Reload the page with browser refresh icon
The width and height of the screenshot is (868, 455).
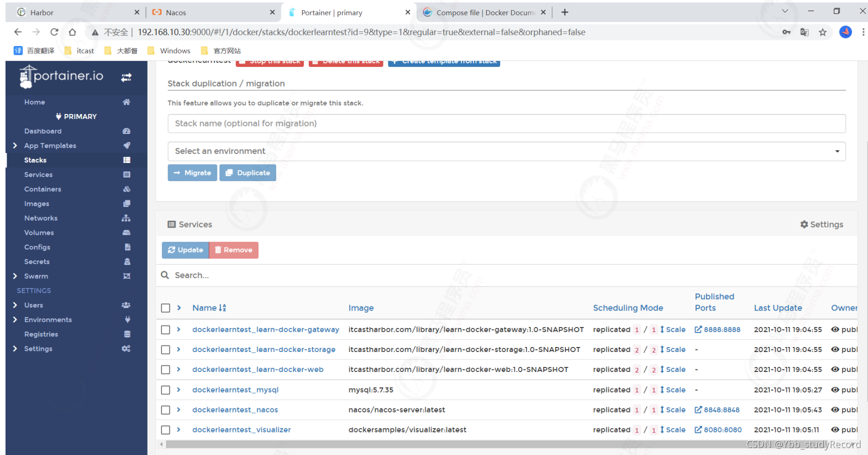54,32
